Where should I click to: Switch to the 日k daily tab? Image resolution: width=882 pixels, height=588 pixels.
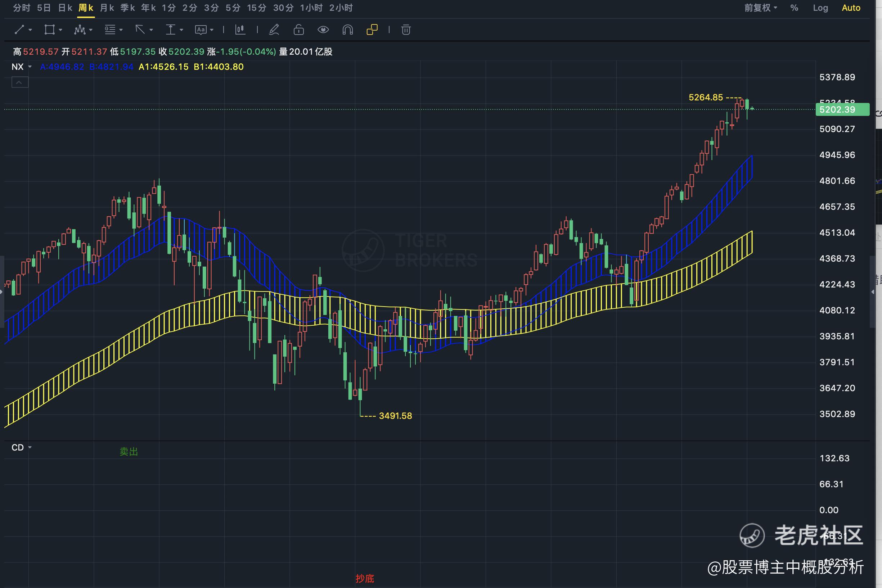pos(65,8)
